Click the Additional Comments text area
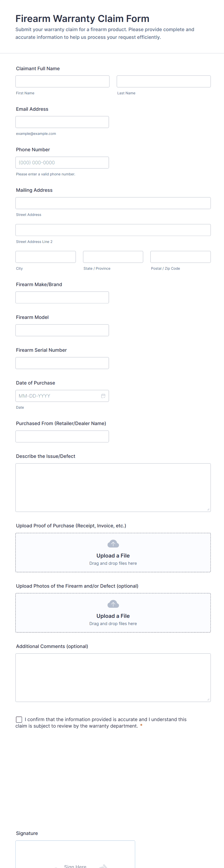Image resolution: width=224 pixels, height=868 pixels. (x=113, y=677)
